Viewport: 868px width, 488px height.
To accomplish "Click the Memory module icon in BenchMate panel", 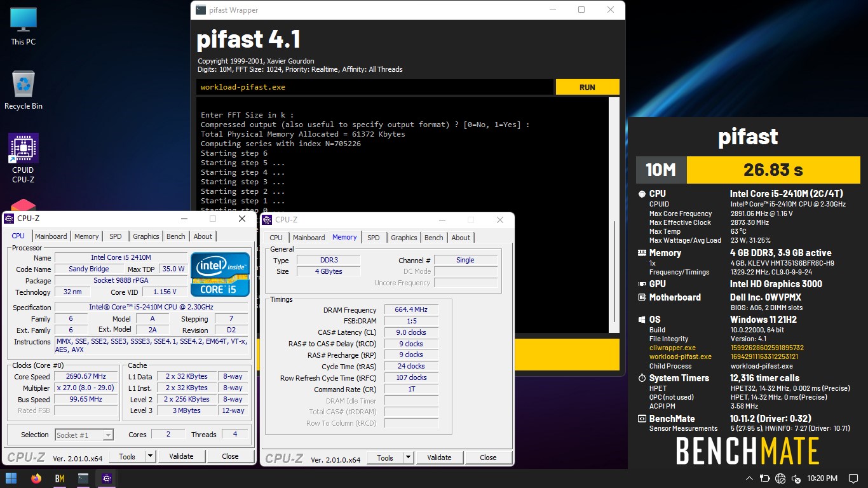I will tap(642, 253).
